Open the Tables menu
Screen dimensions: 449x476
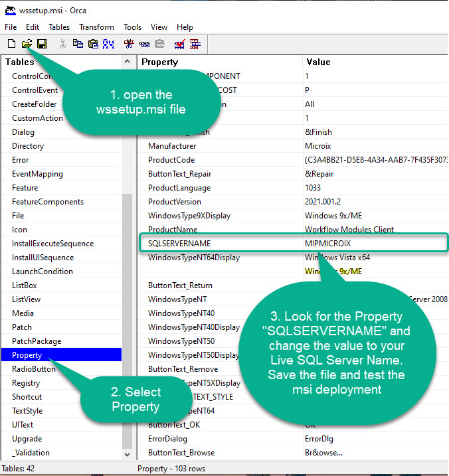point(59,27)
